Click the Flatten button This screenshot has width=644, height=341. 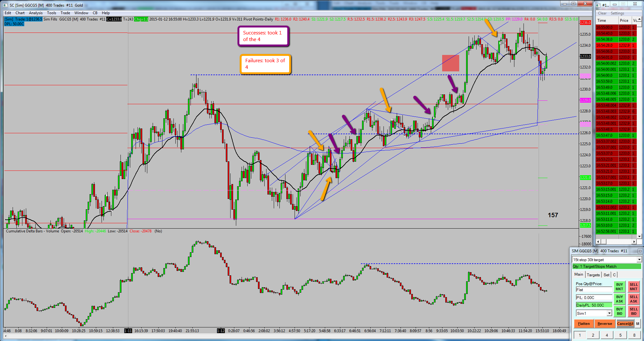pyautogui.click(x=584, y=324)
